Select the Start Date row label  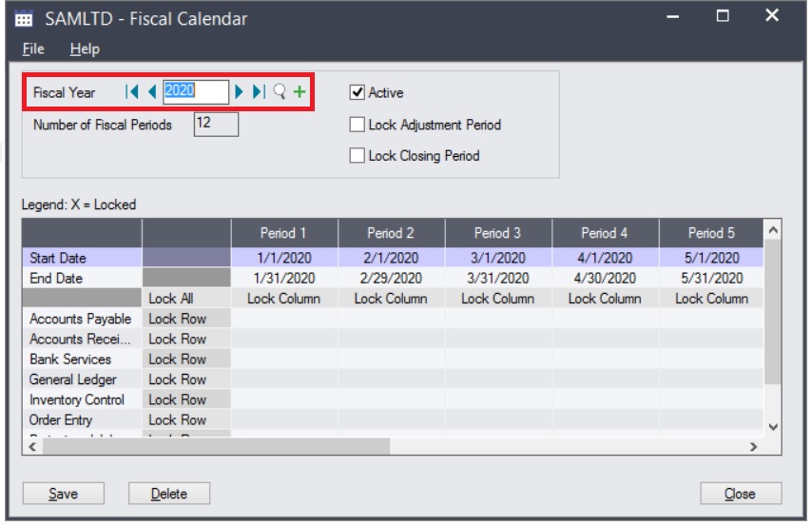tap(82, 258)
